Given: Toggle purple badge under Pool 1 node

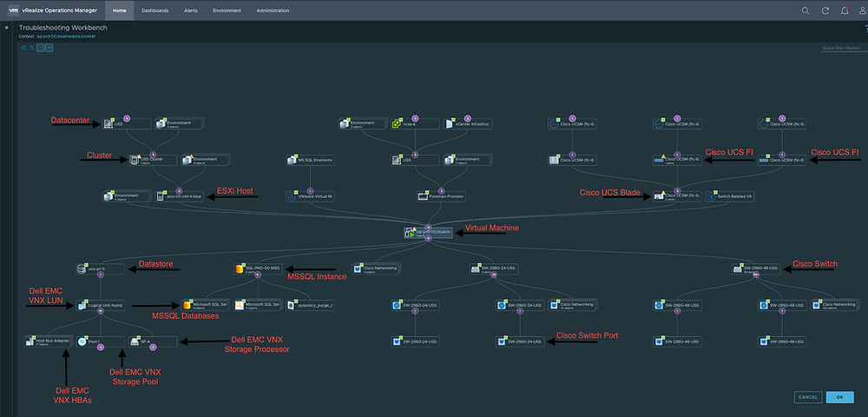Looking at the screenshot, I should (100, 347).
